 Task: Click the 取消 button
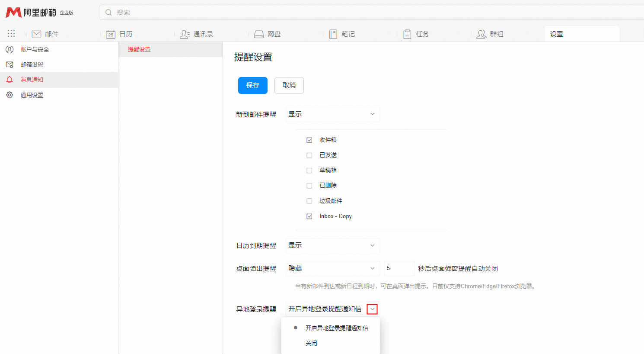(x=289, y=85)
